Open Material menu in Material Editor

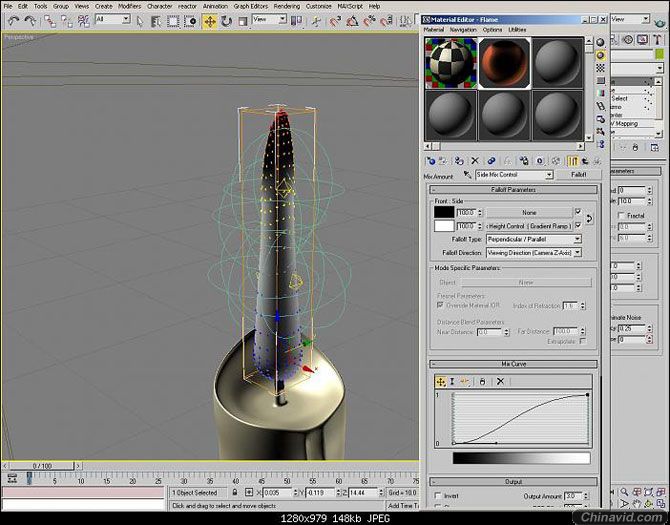(434, 29)
